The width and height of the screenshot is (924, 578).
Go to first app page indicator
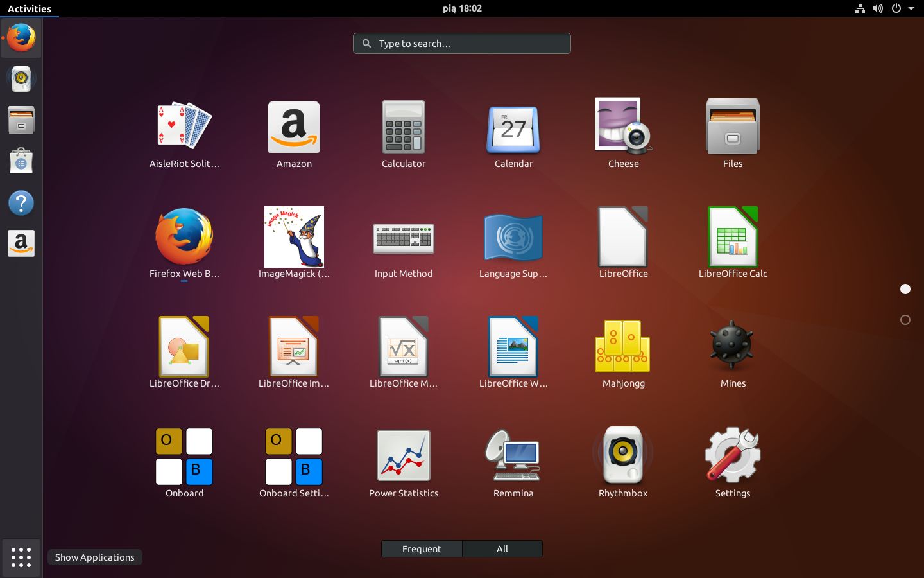tap(905, 289)
